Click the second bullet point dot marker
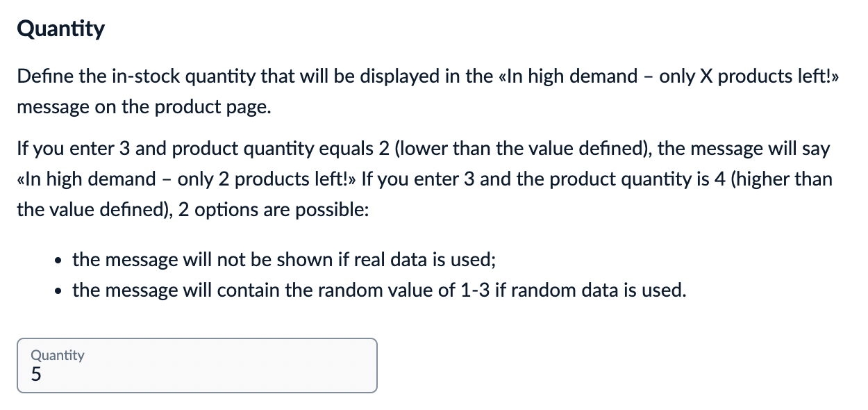 58,291
